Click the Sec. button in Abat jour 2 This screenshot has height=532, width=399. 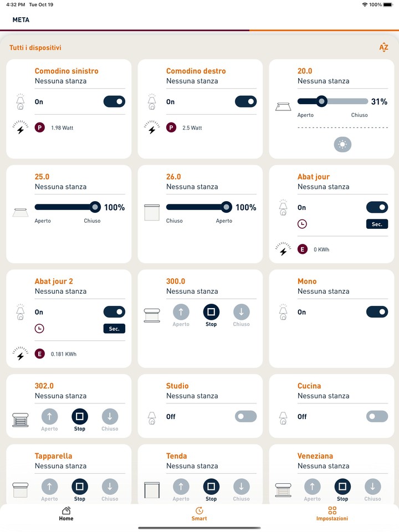click(x=114, y=329)
